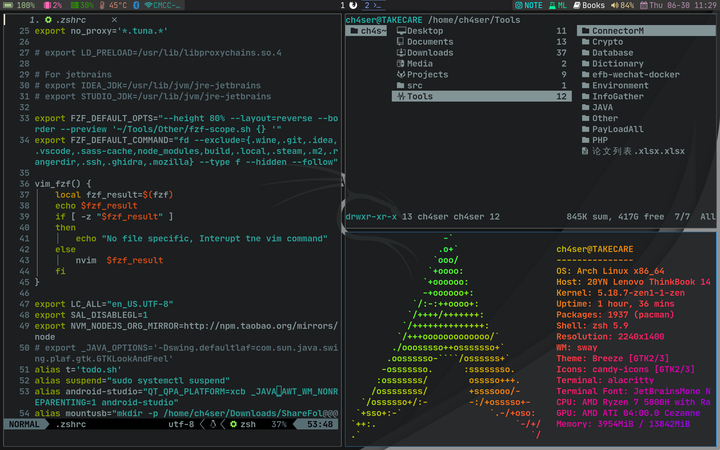
Task: Click the ranger path /home/ch4ser/Tools
Action: 474,20
